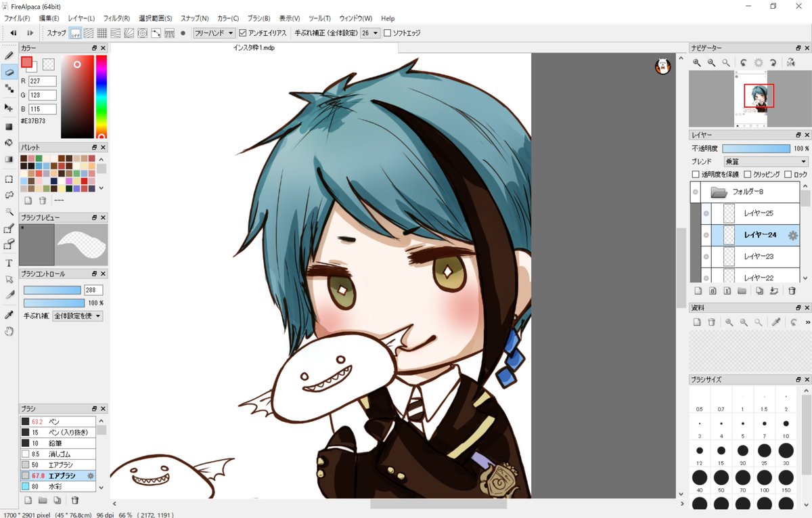
Task: Click the foreground red color swatch
Action: click(x=26, y=62)
